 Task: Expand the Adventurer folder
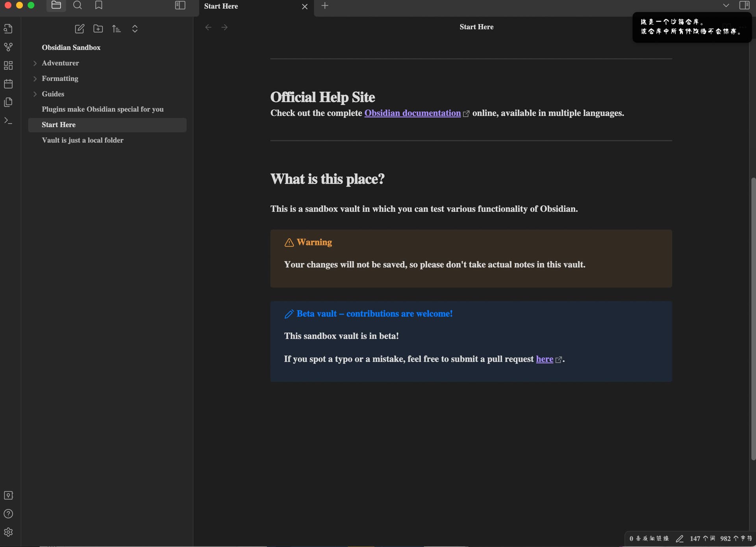[60, 63]
